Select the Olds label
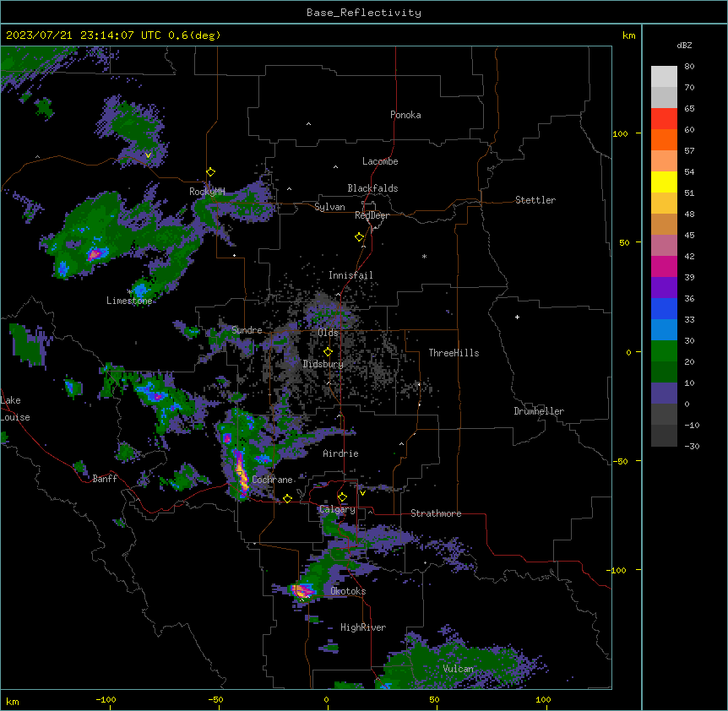The width and height of the screenshot is (728, 711). [x=328, y=333]
